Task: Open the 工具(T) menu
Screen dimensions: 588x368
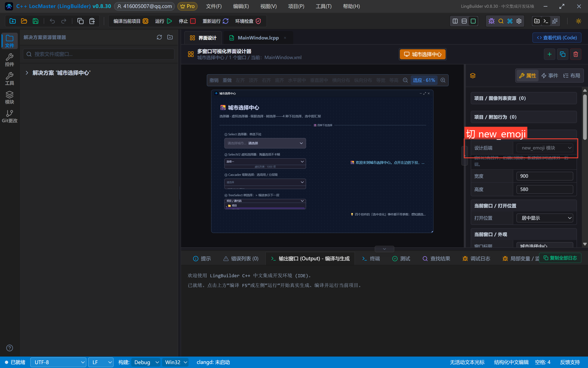Action: point(323,6)
